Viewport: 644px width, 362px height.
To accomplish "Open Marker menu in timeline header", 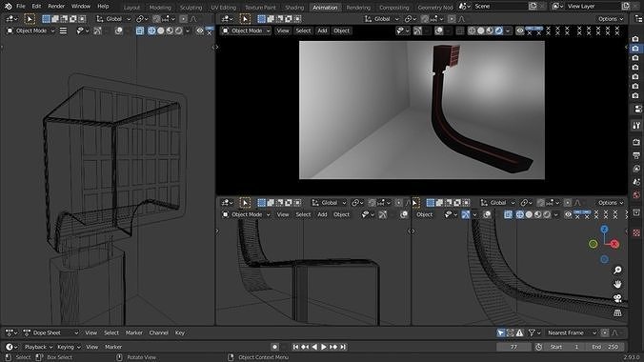I will pos(113,347).
